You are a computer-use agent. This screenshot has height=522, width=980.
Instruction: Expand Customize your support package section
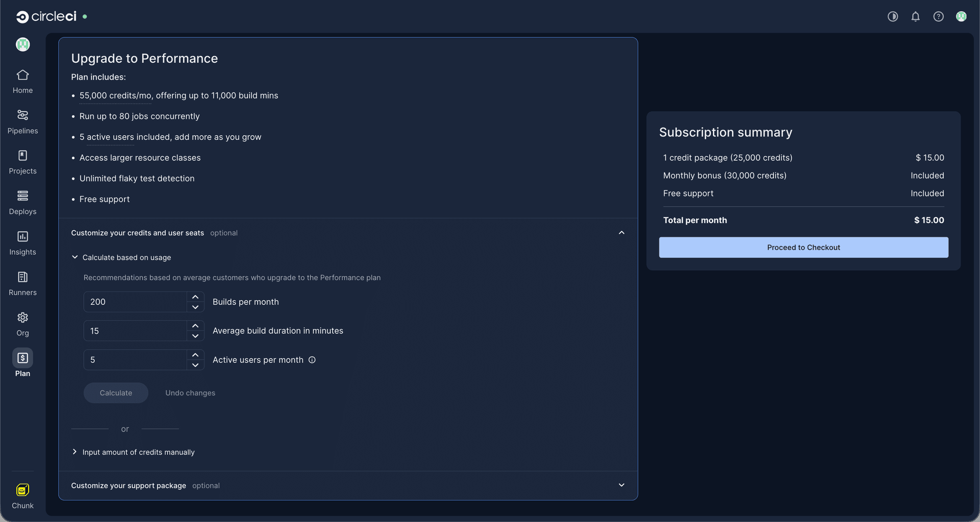click(x=621, y=485)
